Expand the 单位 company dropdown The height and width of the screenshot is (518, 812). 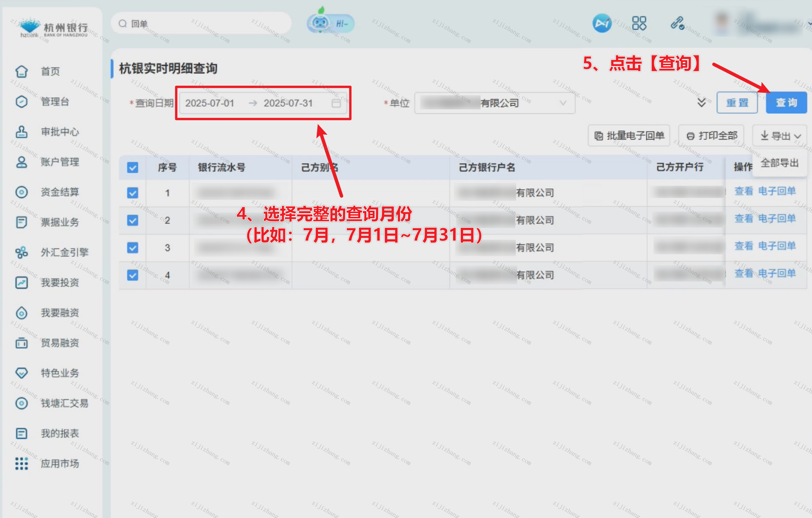click(x=563, y=103)
